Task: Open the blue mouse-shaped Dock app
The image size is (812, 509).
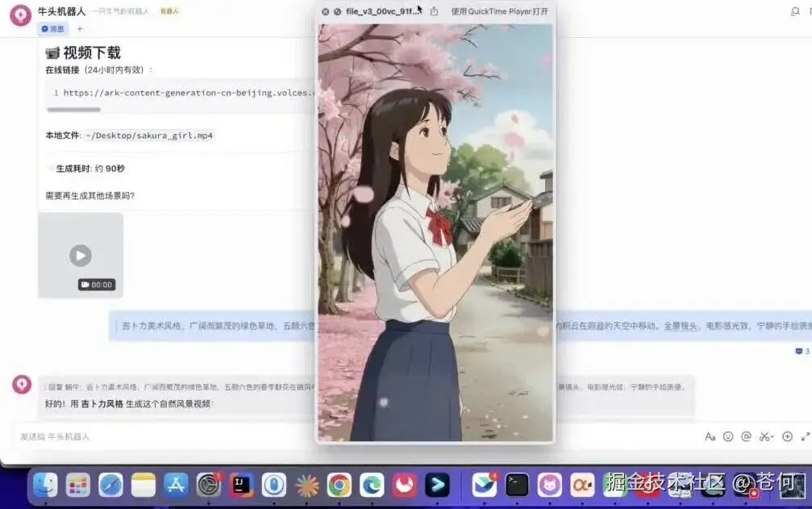Action: (x=274, y=486)
